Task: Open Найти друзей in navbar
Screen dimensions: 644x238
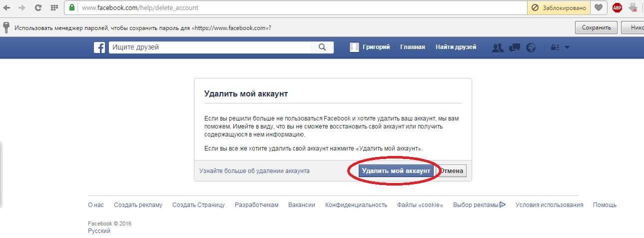Action: pyautogui.click(x=456, y=47)
